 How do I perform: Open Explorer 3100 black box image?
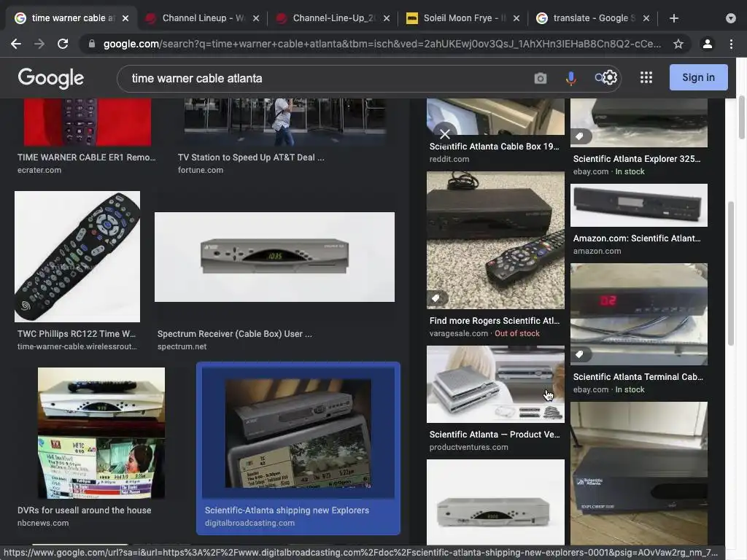pos(639,473)
